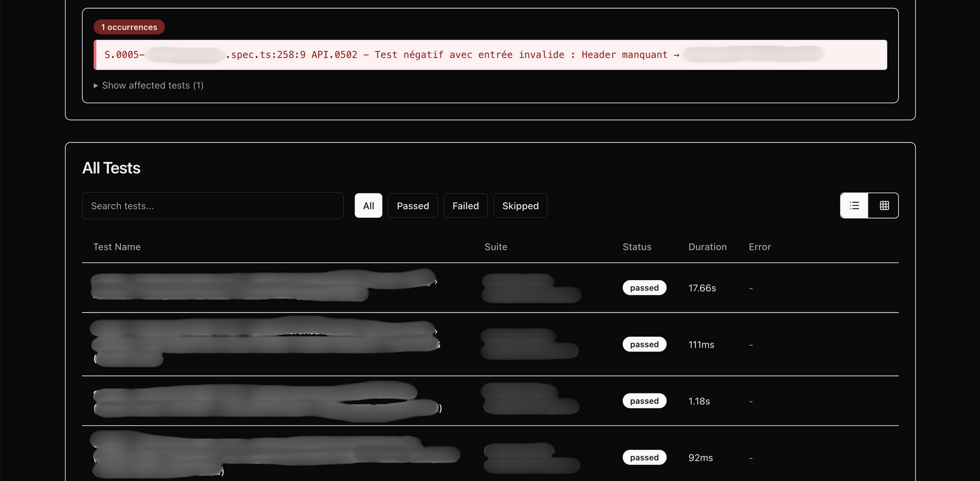This screenshot has width=980, height=481.
Task: Sort tests by Suite column
Action: point(495,247)
